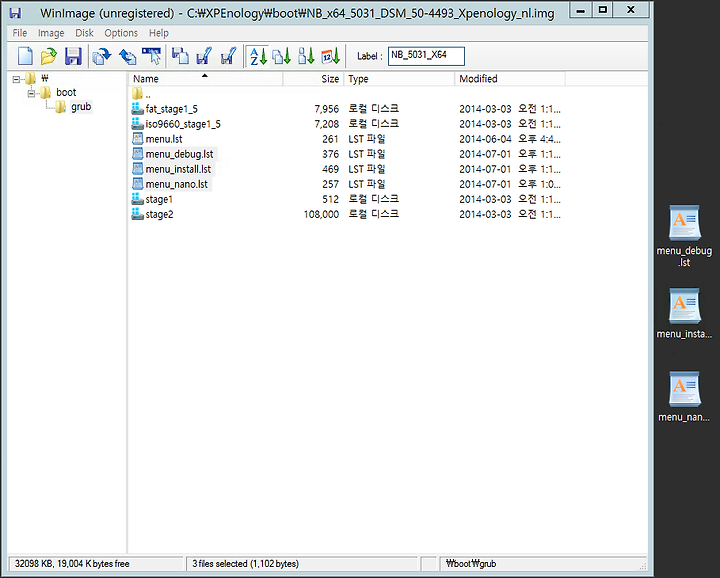The image size is (720, 578).
Task: Select the menu.lst file name
Action: pyautogui.click(x=164, y=139)
